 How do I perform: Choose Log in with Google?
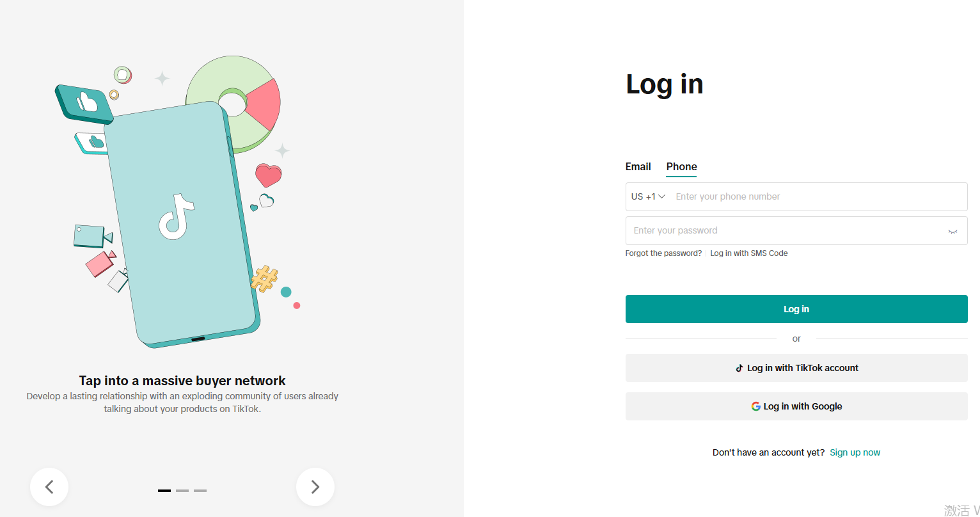point(796,406)
